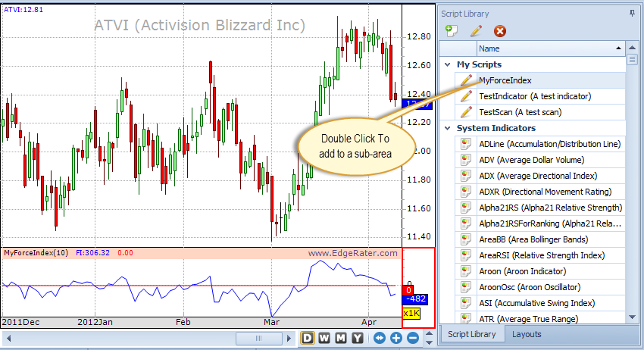Click the down arrow of the chart area stepper
The image size is (644, 350).
[429, 342]
